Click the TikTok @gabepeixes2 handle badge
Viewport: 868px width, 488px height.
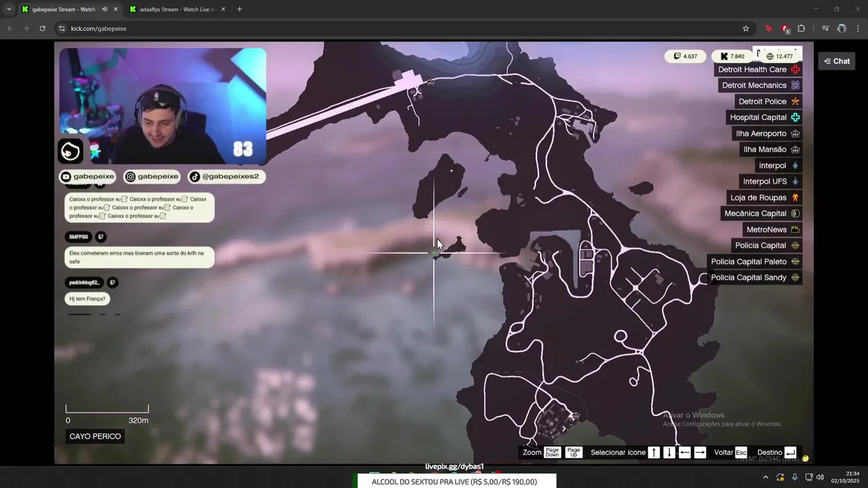[x=225, y=176]
